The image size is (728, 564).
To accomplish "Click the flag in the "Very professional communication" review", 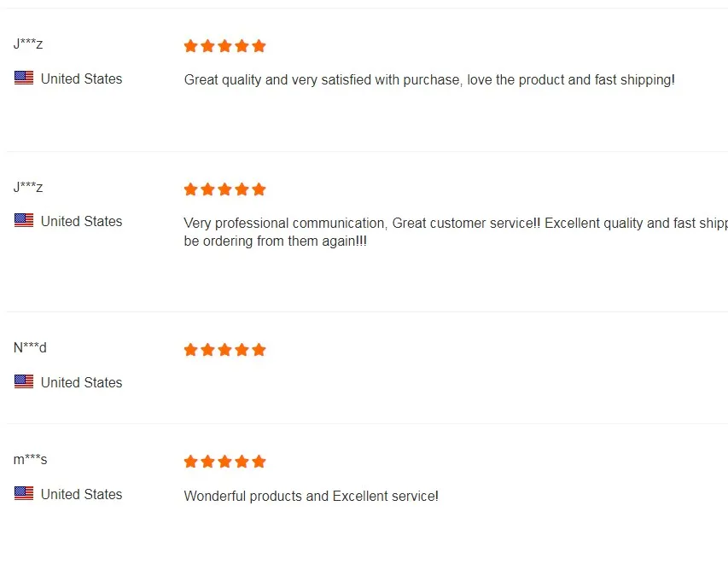I will click(24, 221).
